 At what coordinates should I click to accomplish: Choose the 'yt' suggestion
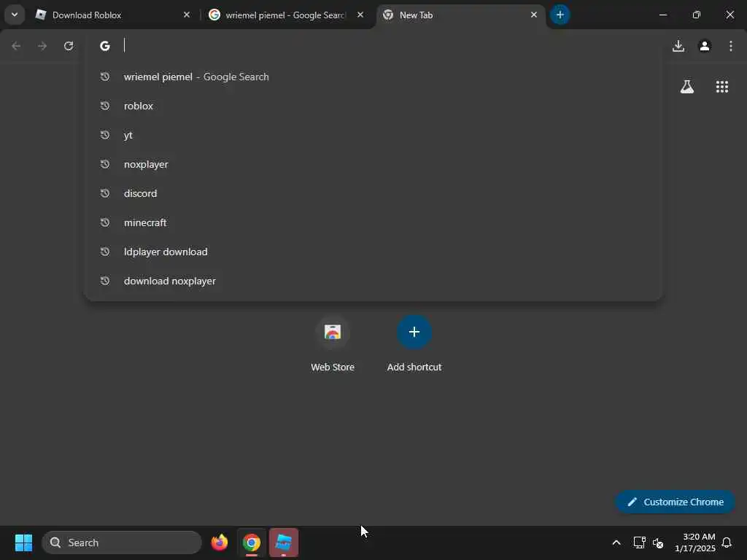click(x=373, y=135)
